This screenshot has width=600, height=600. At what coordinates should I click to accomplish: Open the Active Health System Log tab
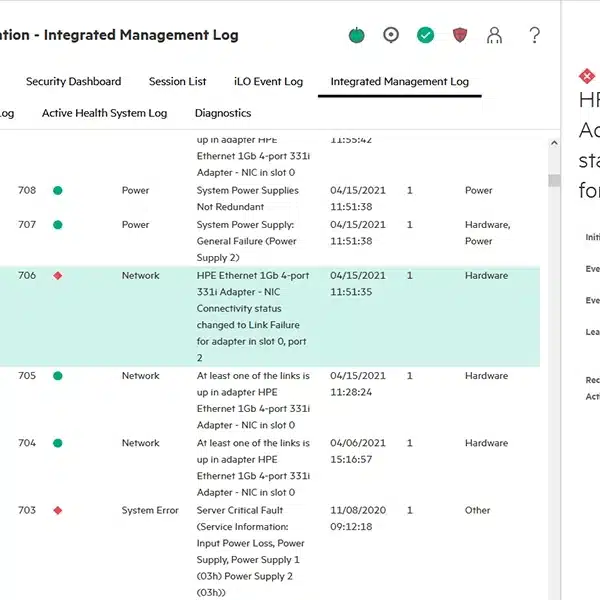(x=104, y=114)
